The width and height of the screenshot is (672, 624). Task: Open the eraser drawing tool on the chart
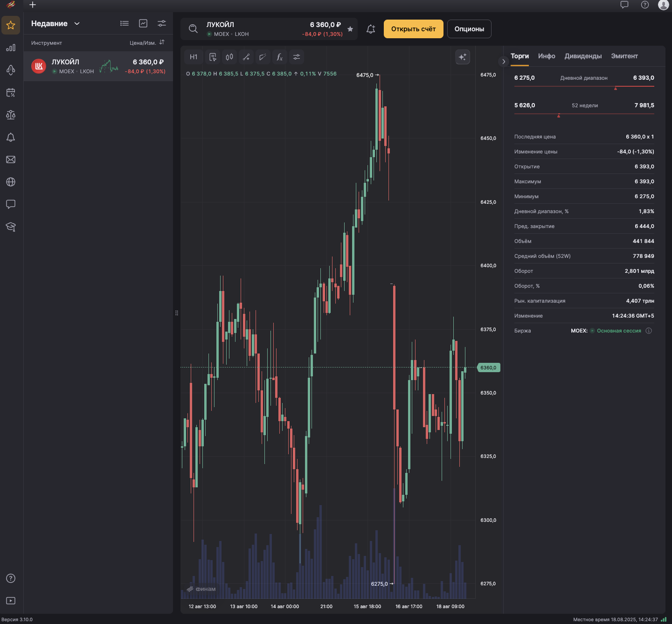coord(263,57)
